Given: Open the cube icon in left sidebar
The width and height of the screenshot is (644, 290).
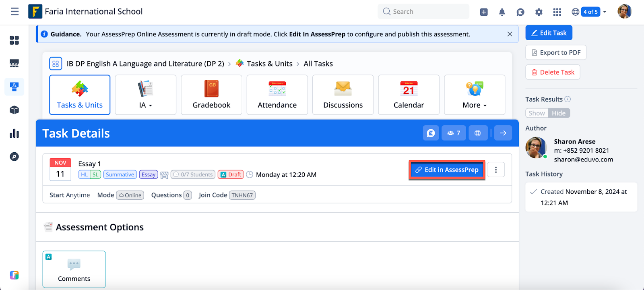Looking at the screenshot, I should point(14,110).
